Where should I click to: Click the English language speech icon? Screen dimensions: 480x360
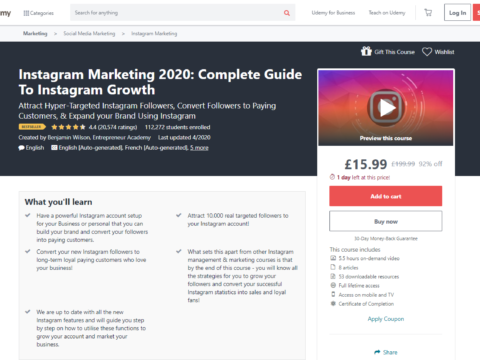point(21,148)
